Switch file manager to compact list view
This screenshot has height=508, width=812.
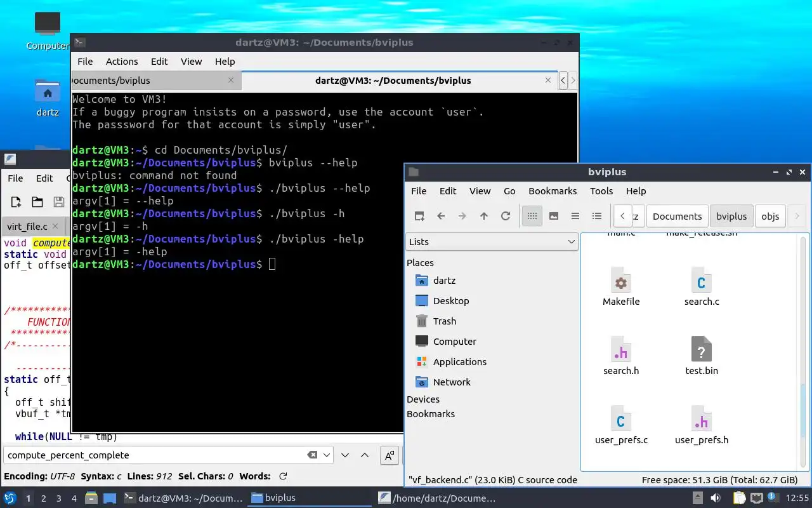point(575,216)
